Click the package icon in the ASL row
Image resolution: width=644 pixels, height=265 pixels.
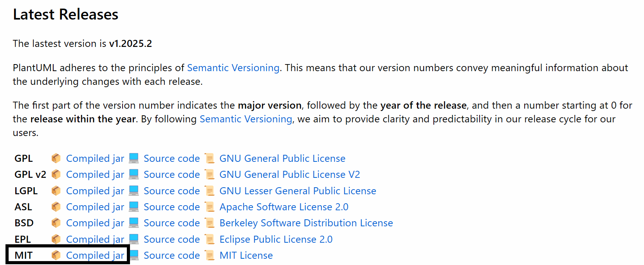click(56, 207)
